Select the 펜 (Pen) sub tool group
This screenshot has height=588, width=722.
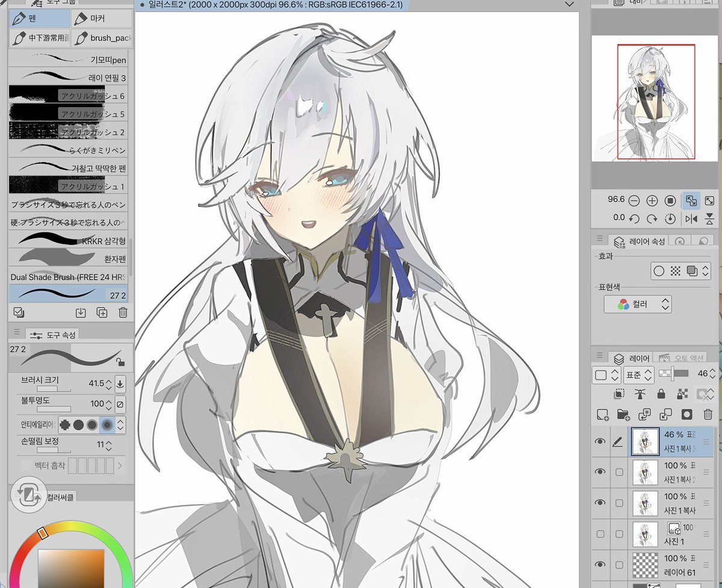tap(40, 18)
